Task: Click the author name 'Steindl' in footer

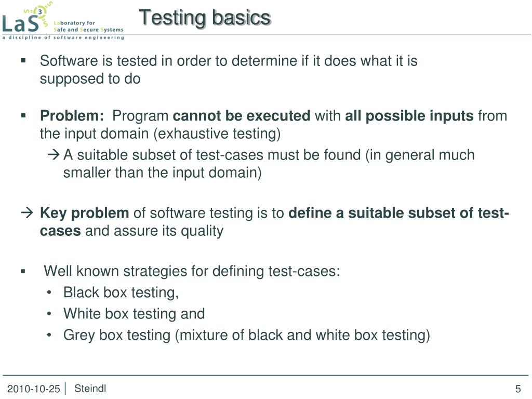Action: tap(90, 389)
